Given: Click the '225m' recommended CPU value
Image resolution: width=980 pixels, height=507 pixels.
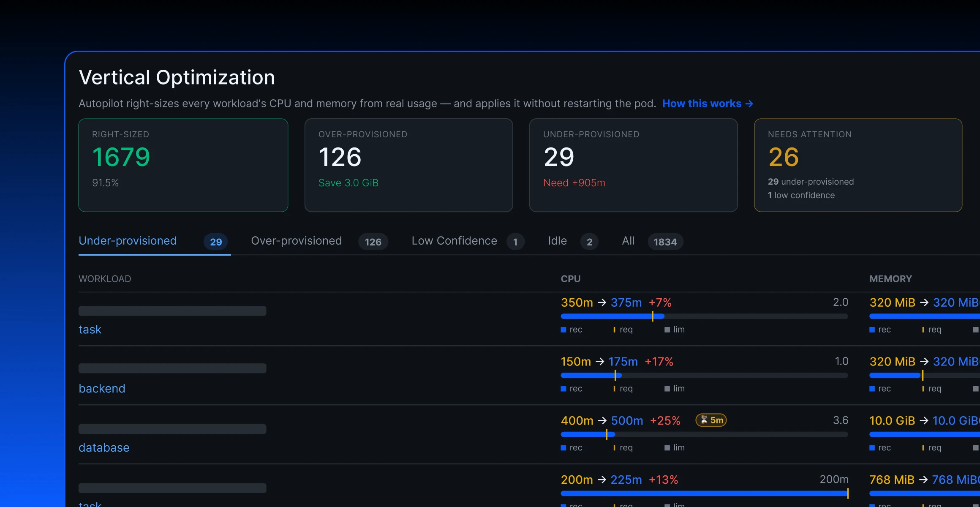Looking at the screenshot, I should pos(626,480).
